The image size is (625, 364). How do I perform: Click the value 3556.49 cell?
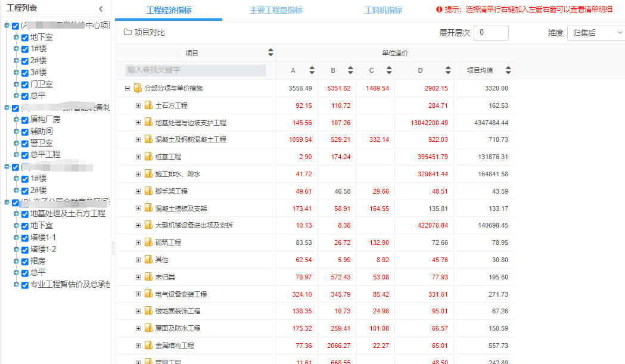click(300, 88)
